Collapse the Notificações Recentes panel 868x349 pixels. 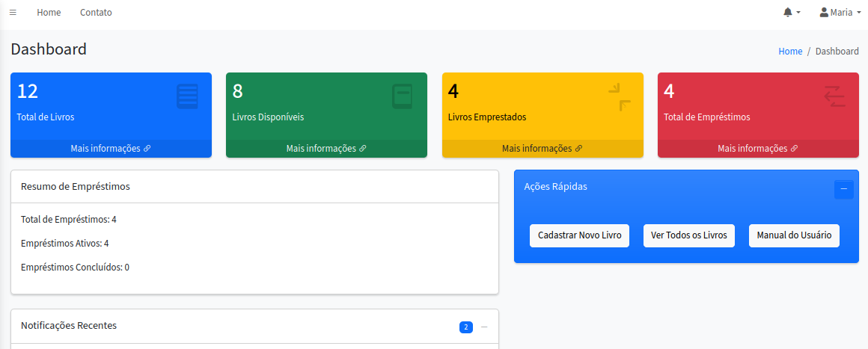click(484, 327)
